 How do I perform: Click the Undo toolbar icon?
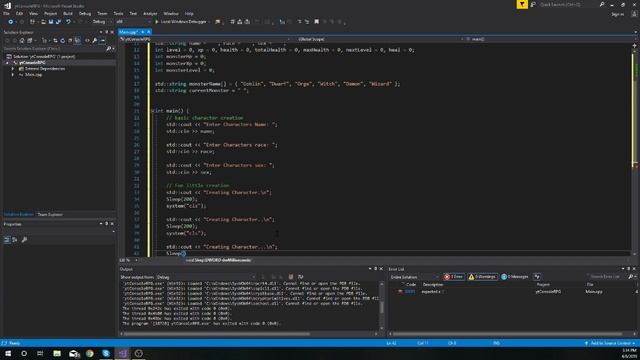(x=69, y=22)
